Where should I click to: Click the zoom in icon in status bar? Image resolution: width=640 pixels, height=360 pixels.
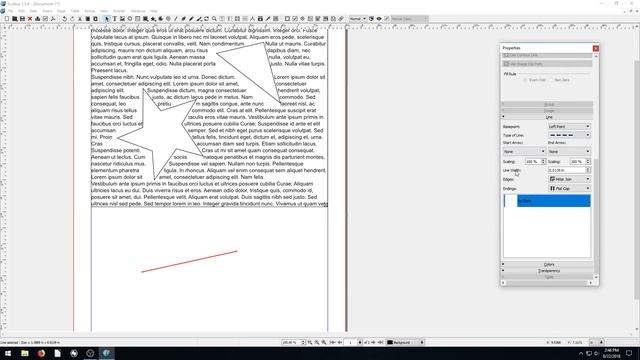[324, 342]
